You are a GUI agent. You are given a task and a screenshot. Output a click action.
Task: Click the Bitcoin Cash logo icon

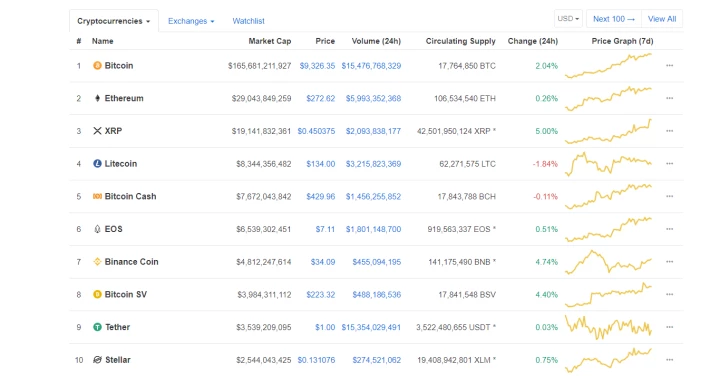97,196
